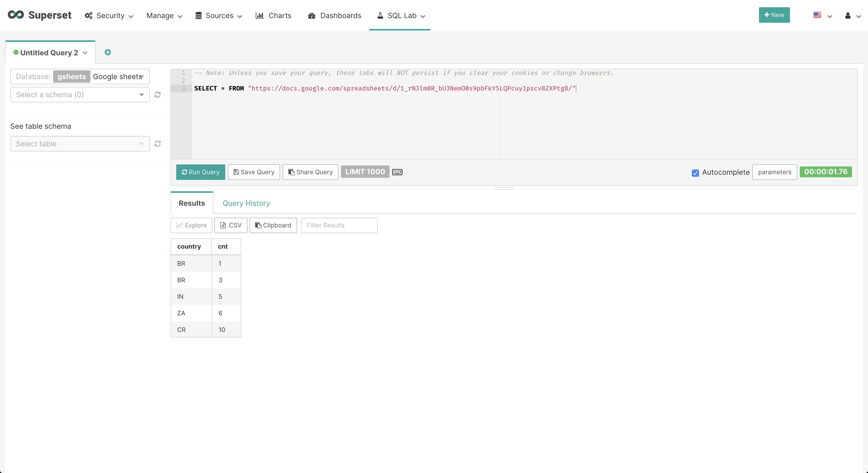Copy results to Clipboard
This screenshot has height=473, width=868.
pos(273,225)
